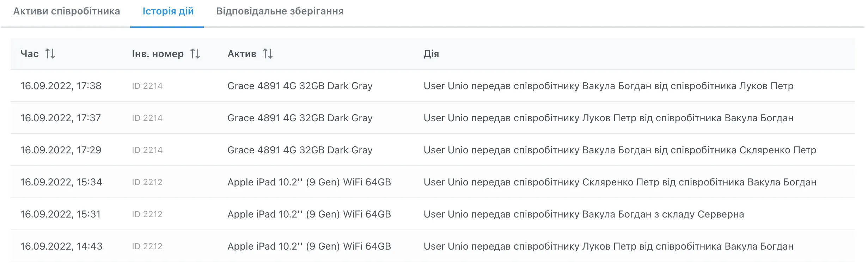Open the Grace 4891 asset from 17:29
The height and width of the screenshot is (263, 868).
click(300, 150)
